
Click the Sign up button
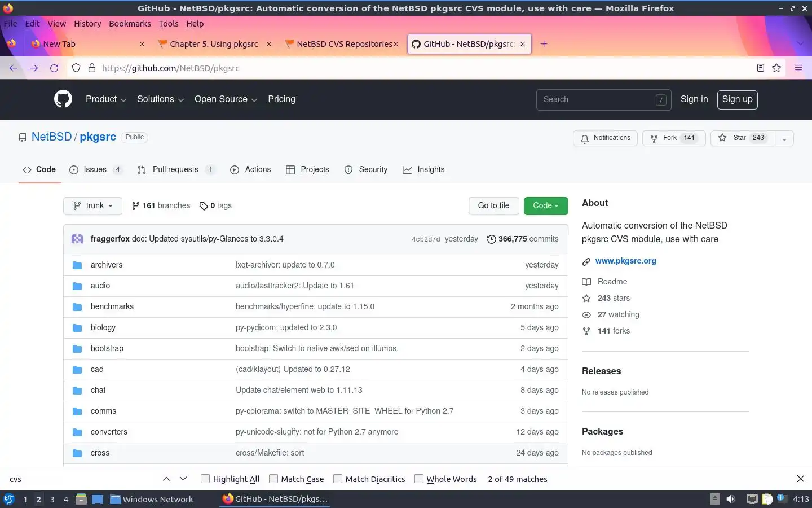(738, 99)
